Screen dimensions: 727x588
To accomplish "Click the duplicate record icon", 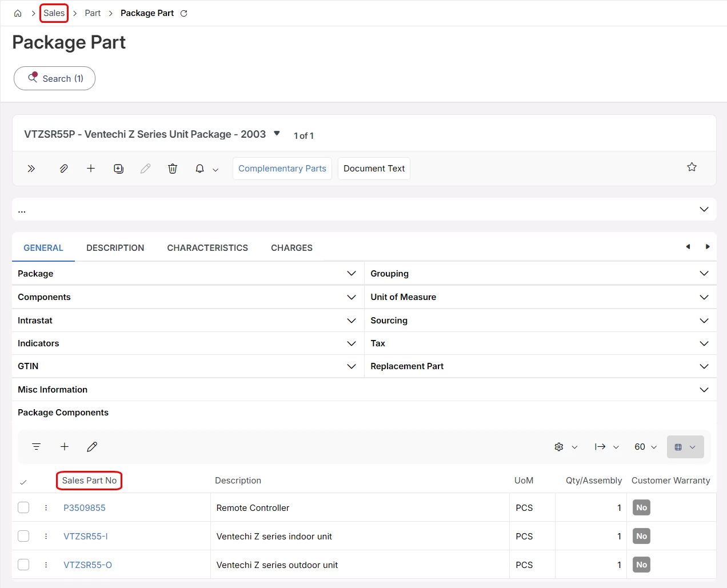I will [x=118, y=169].
